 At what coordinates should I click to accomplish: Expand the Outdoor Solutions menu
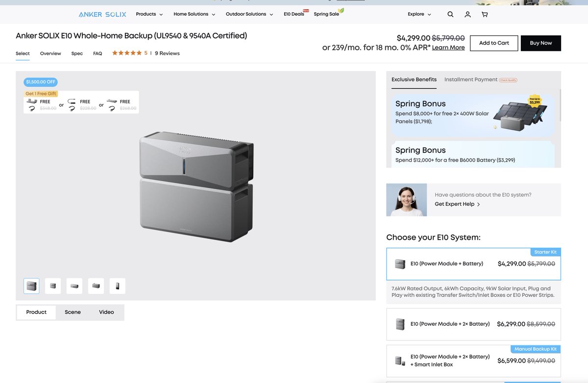[249, 14]
